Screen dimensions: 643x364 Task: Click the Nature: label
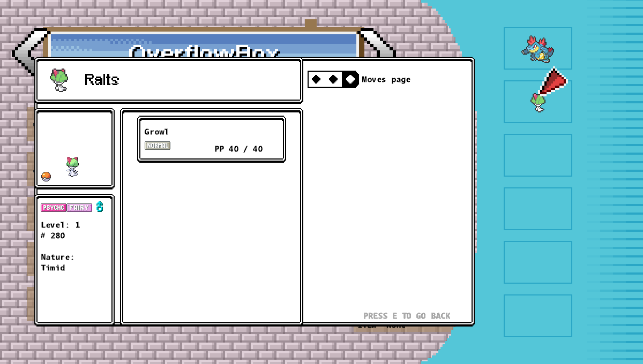pos(58,257)
